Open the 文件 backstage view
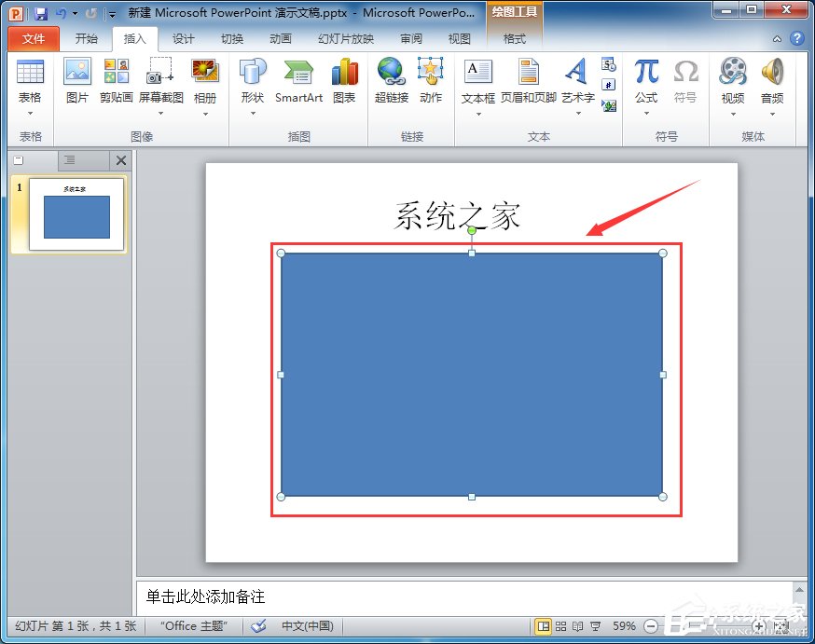 coord(33,39)
